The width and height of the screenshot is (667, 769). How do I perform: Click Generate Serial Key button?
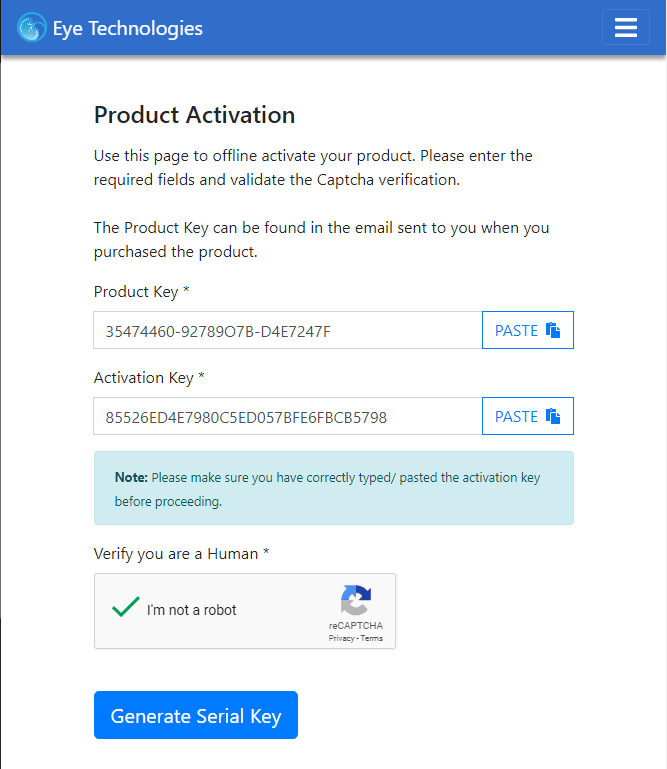(x=196, y=715)
